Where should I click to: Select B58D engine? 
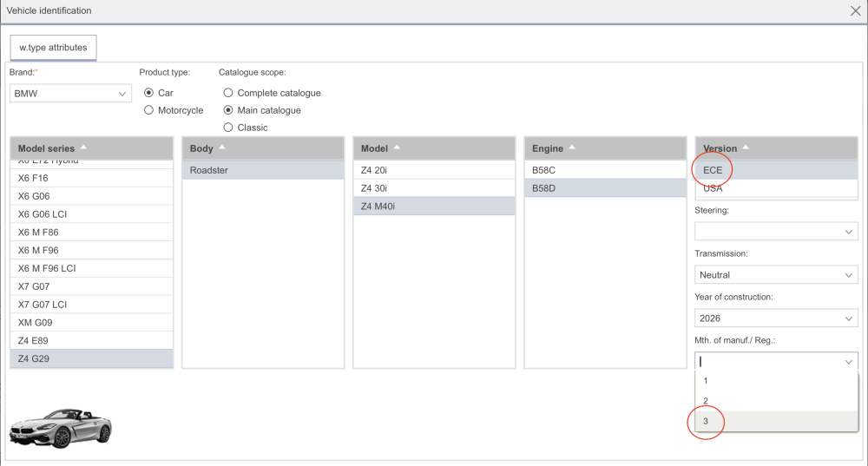click(605, 188)
